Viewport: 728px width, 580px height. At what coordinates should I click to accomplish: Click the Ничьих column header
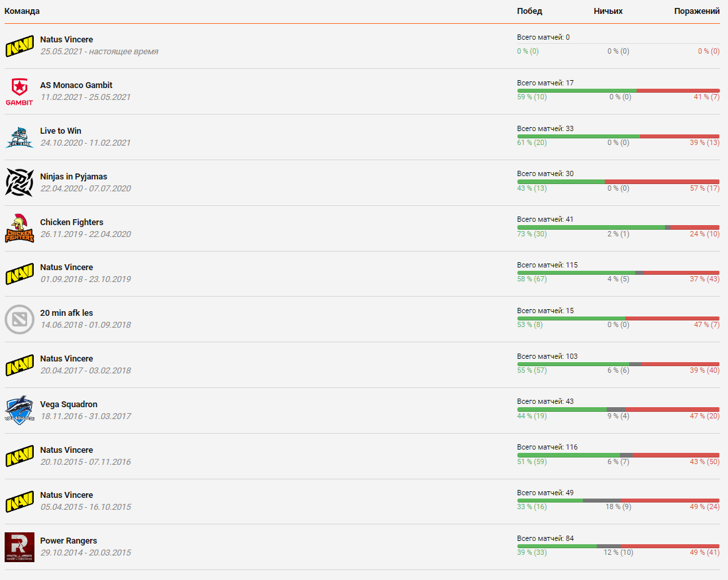pos(608,11)
